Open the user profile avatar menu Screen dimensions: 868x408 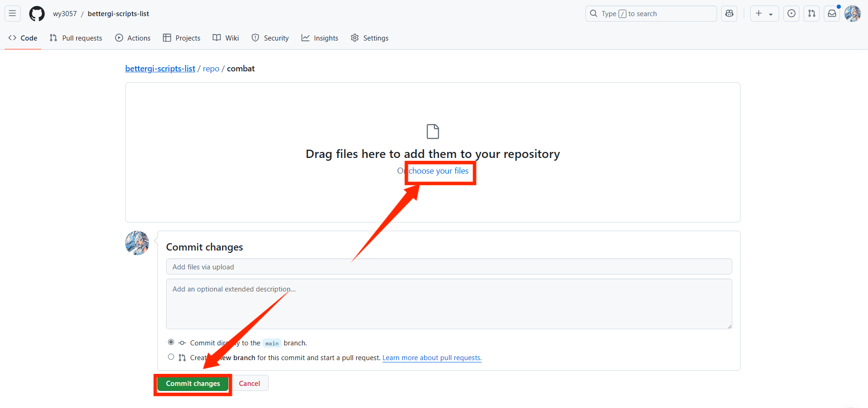(852, 13)
